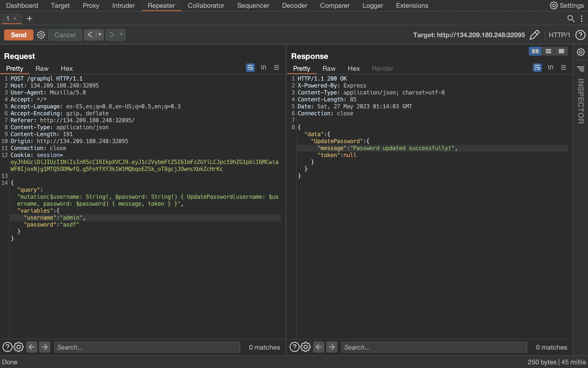588x368 pixels.
Task: Select Render view in Response panel
Action: point(382,68)
